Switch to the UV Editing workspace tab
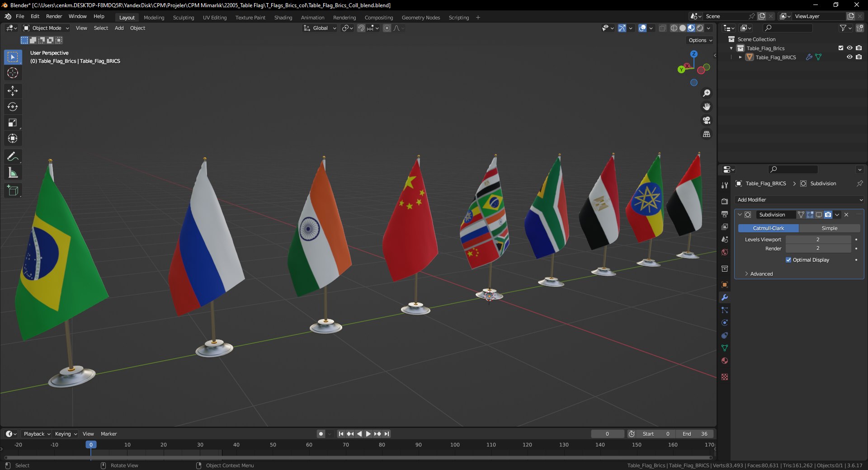This screenshot has width=868, height=470. coord(215,18)
